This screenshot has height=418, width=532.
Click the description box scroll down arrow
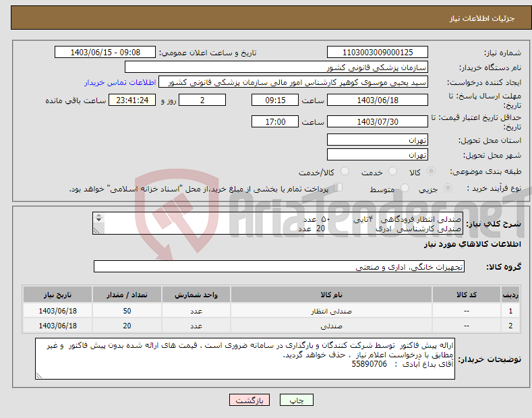98,220
